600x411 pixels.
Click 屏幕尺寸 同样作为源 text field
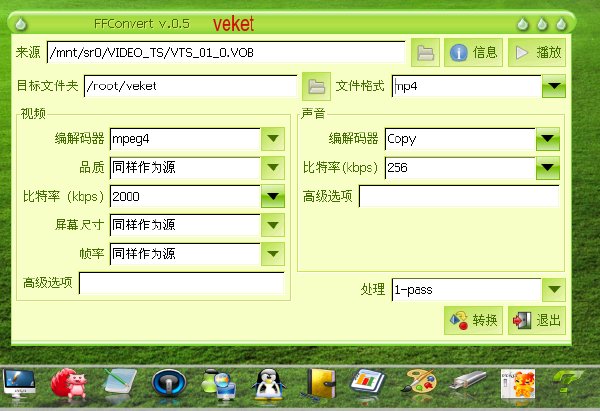[185, 225]
